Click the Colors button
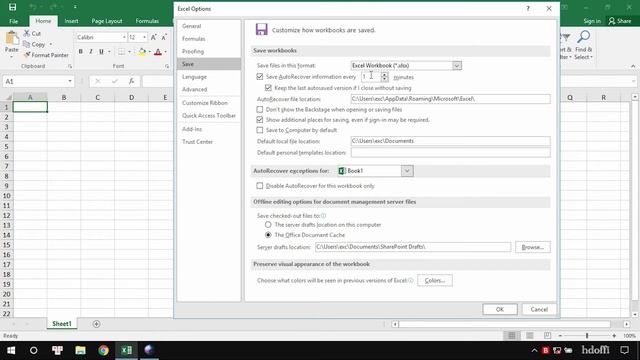The width and height of the screenshot is (640, 360). point(435,280)
